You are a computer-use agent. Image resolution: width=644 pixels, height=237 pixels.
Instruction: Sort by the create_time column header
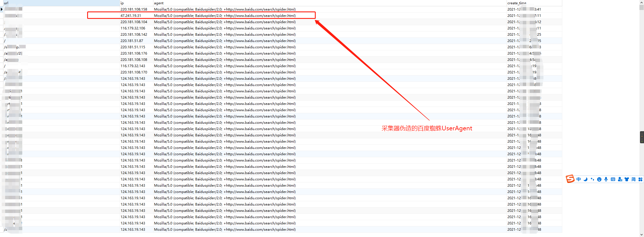click(534, 3)
